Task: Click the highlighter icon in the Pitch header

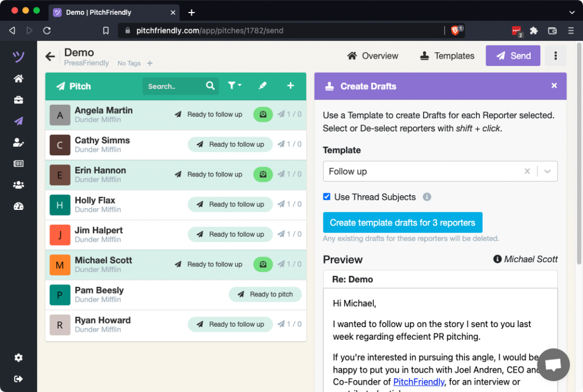Action: click(262, 86)
